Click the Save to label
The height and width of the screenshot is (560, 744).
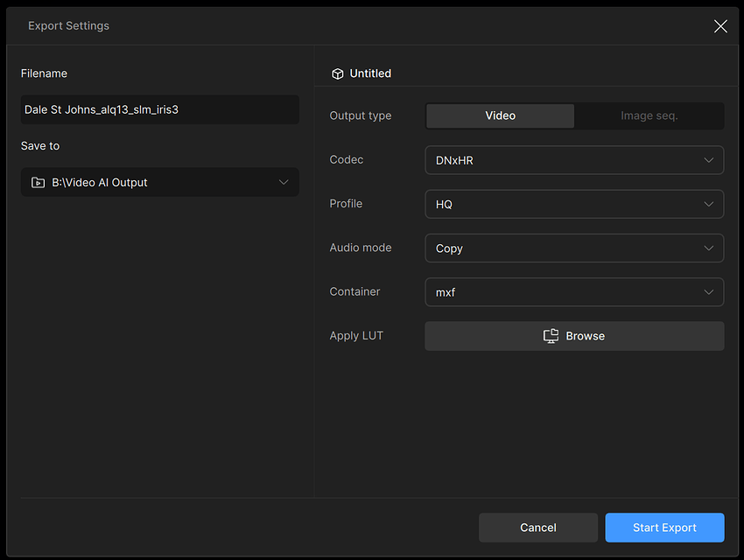40,146
